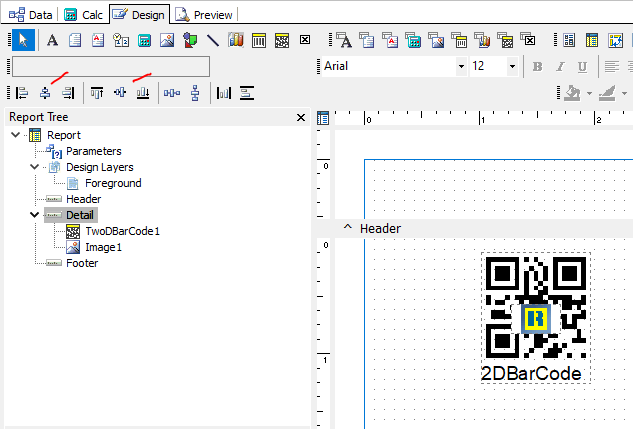
Task: Pick the DBRichText data component tool
Action: pos(390,40)
